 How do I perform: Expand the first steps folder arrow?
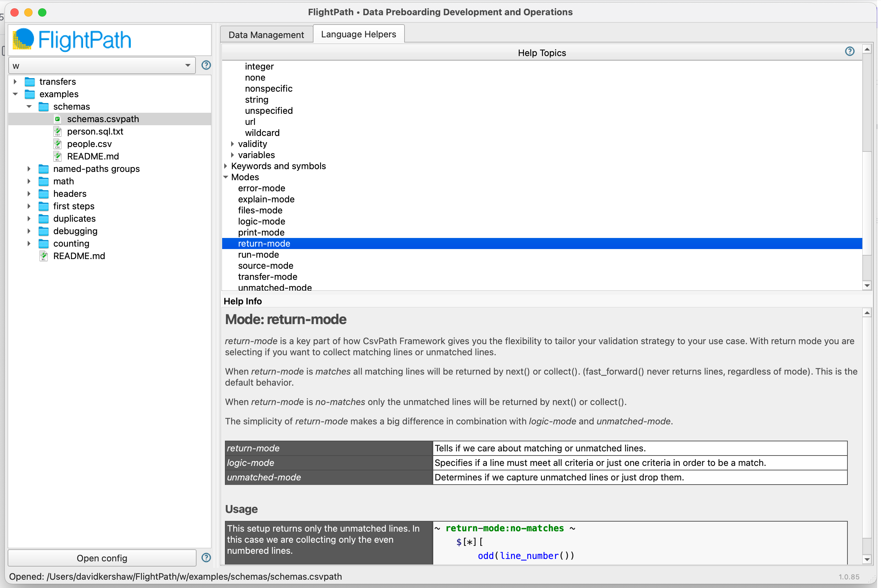pos(29,206)
